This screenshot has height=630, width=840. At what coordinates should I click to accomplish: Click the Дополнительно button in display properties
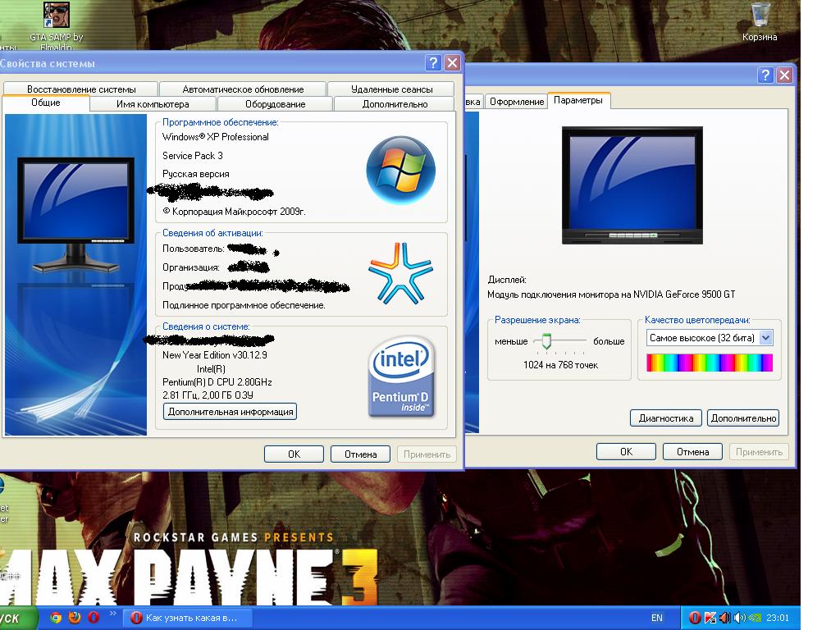click(x=743, y=418)
